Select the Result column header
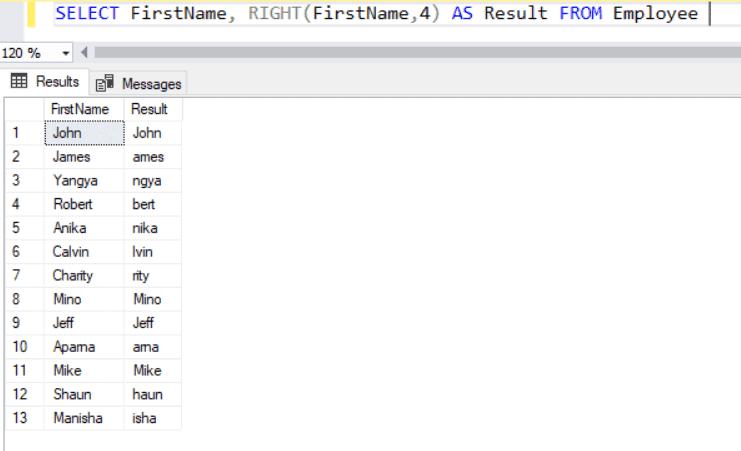Image resolution: width=741 pixels, height=451 pixels. point(151,108)
